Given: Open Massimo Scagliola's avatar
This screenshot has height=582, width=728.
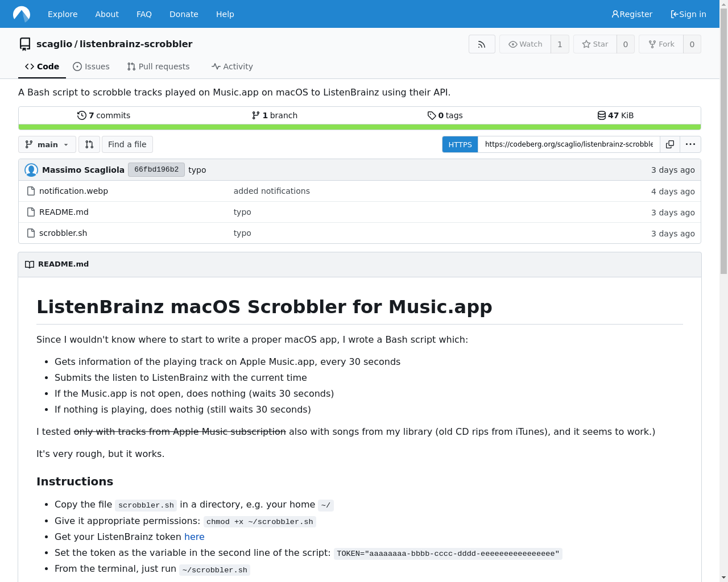Looking at the screenshot, I should point(31,170).
